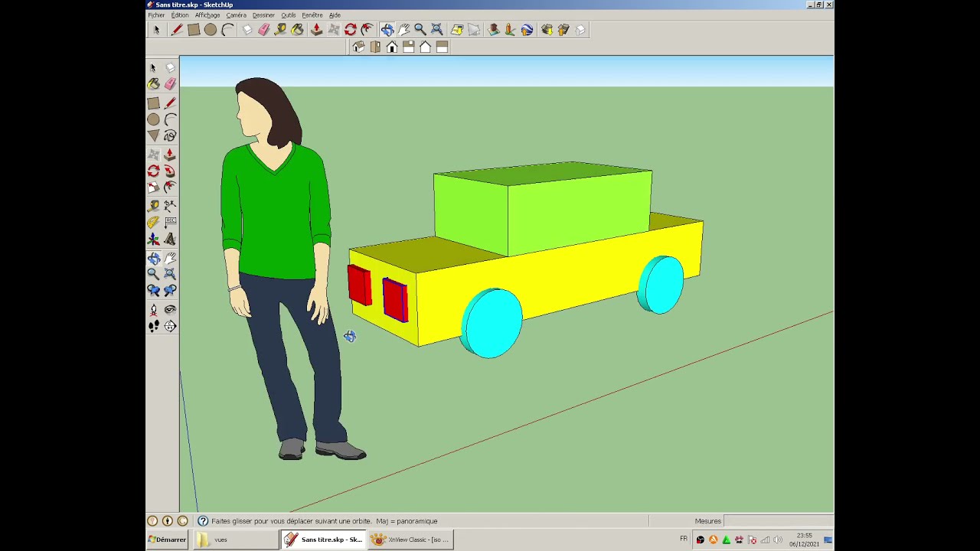Open the Outils menu
The image size is (980, 551).
coord(289,15)
